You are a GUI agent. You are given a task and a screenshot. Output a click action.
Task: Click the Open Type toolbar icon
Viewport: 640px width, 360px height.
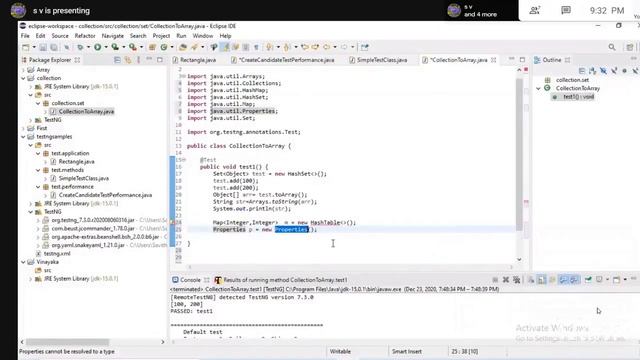click(x=183, y=47)
